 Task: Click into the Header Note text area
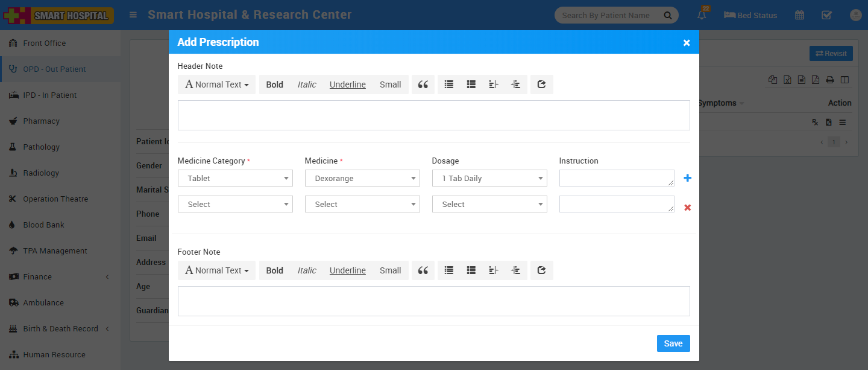tap(433, 115)
